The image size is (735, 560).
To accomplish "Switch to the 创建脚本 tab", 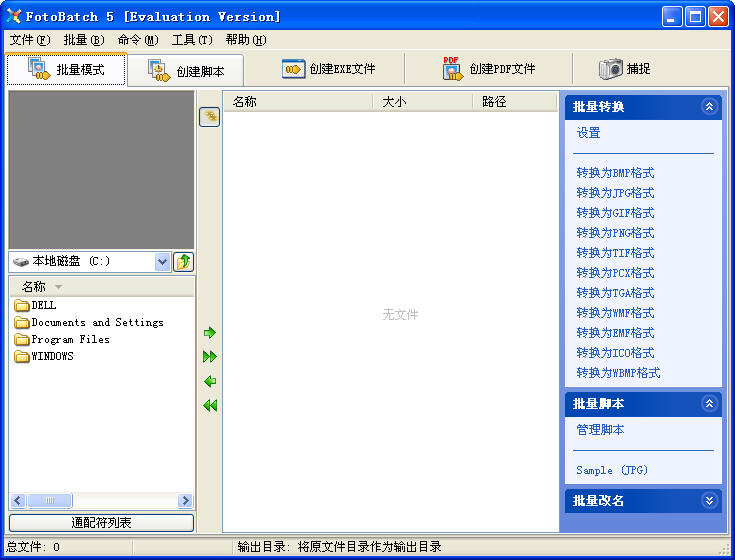I will click(x=186, y=71).
